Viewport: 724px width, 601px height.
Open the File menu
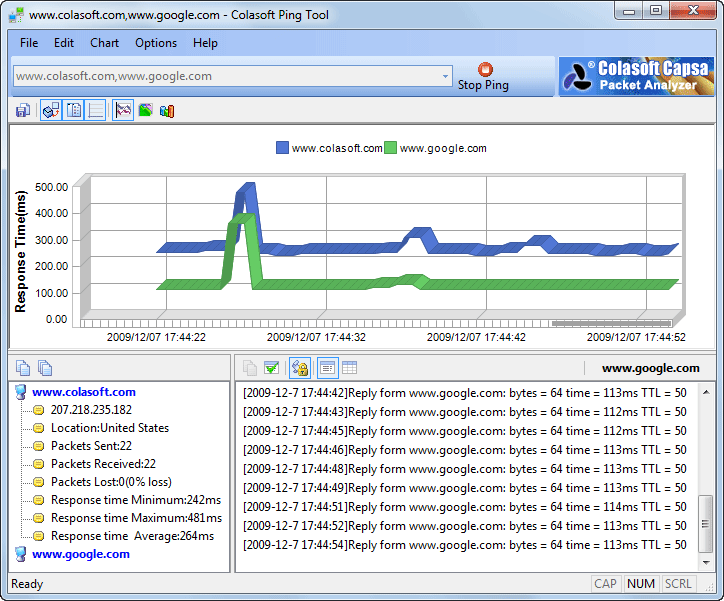click(x=29, y=43)
